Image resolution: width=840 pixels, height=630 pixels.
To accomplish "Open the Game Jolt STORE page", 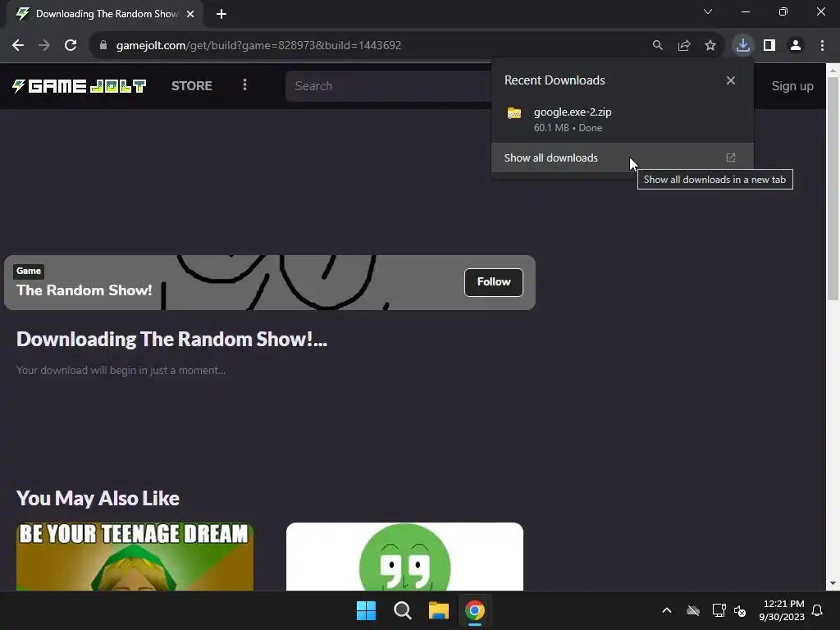I will point(192,85).
